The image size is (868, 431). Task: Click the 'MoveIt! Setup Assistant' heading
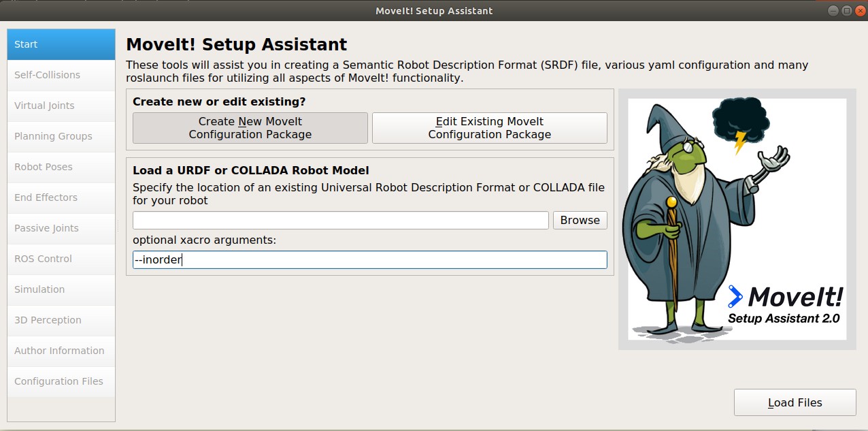[x=237, y=45]
